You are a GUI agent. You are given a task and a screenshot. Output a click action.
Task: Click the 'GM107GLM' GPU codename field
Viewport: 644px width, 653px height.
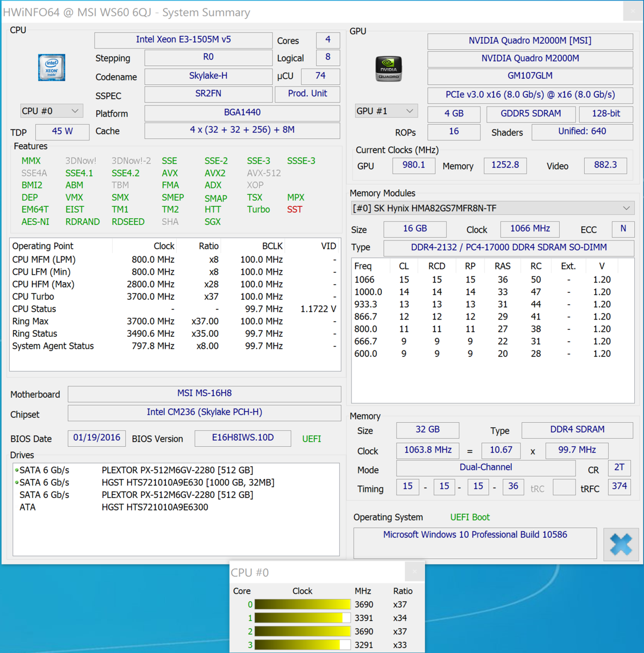click(530, 76)
